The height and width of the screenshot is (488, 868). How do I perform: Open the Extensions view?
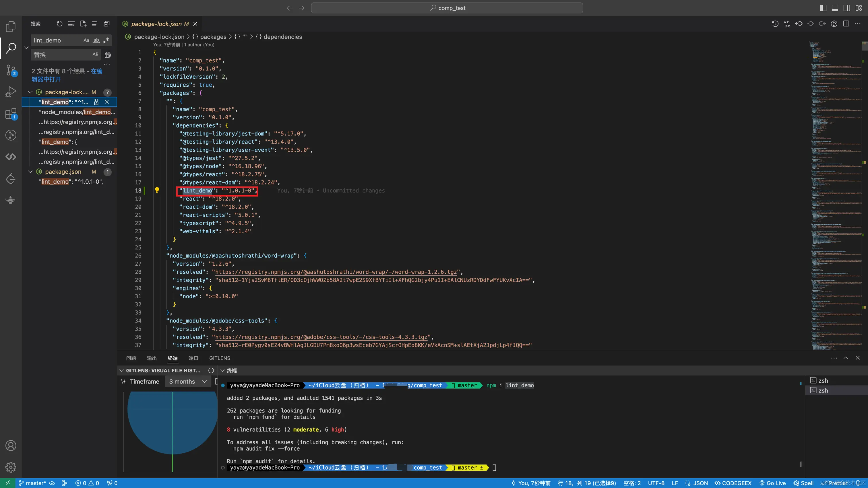[x=11, y=114]
